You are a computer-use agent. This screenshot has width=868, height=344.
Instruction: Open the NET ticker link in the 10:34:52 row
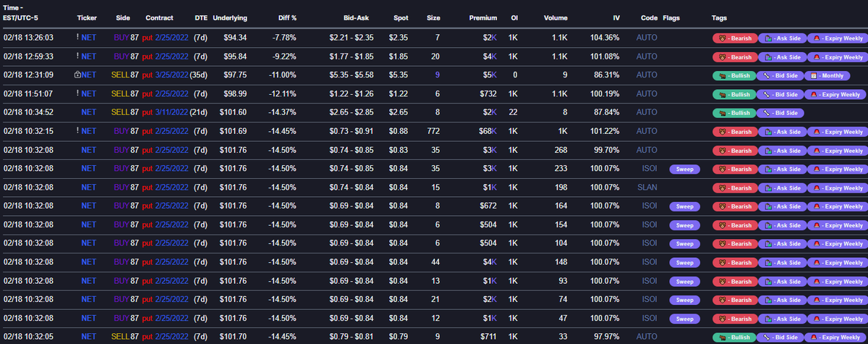(88, 112)
